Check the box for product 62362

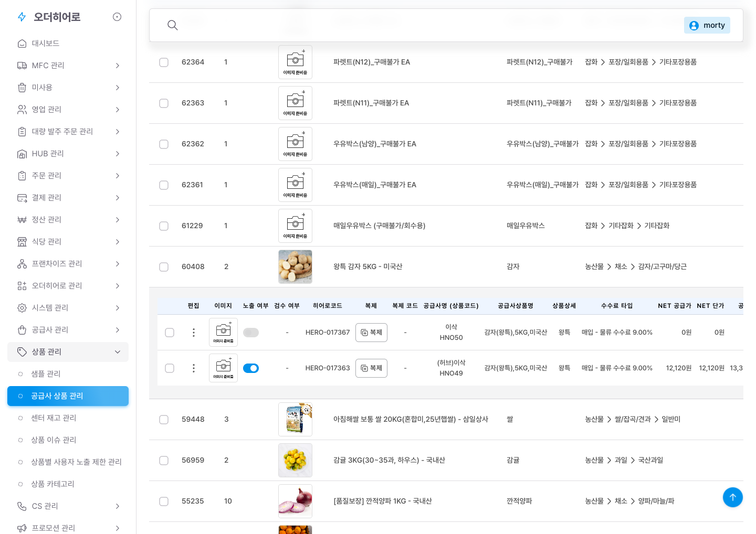[164, 144]
